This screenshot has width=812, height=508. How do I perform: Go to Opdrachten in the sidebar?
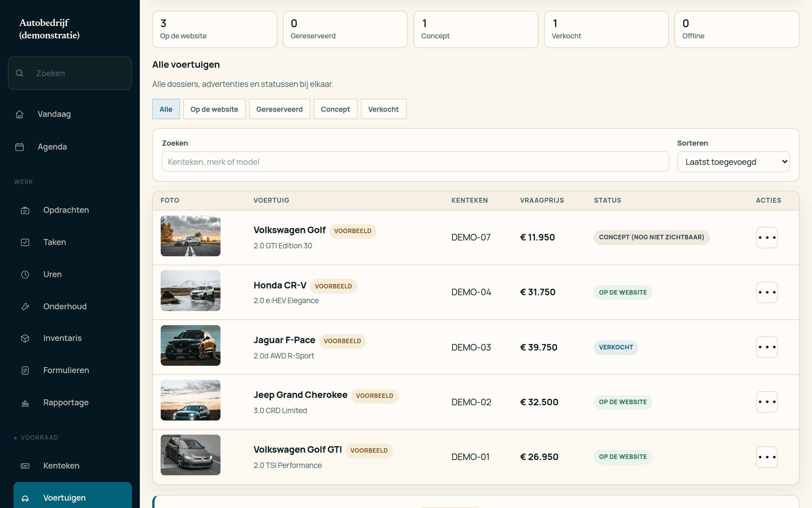tap(72, 210)
